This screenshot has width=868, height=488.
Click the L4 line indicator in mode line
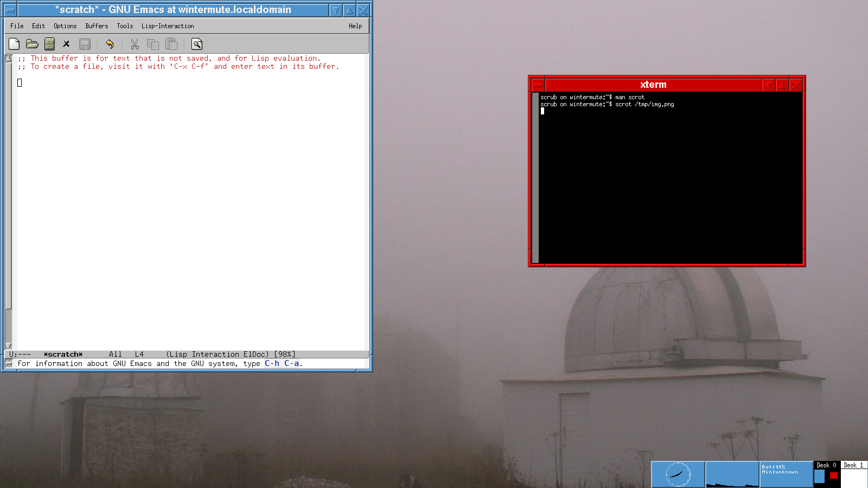[139, 355]
